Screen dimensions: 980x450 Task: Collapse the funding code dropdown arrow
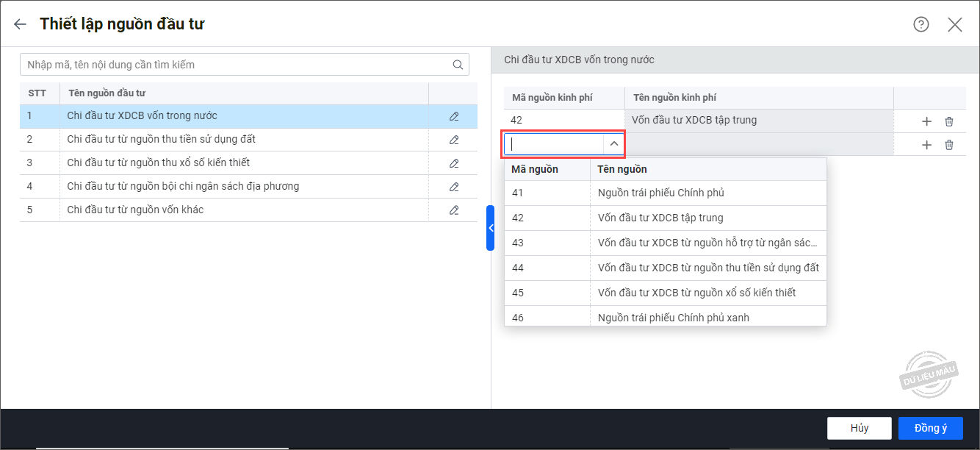[613, 144]
